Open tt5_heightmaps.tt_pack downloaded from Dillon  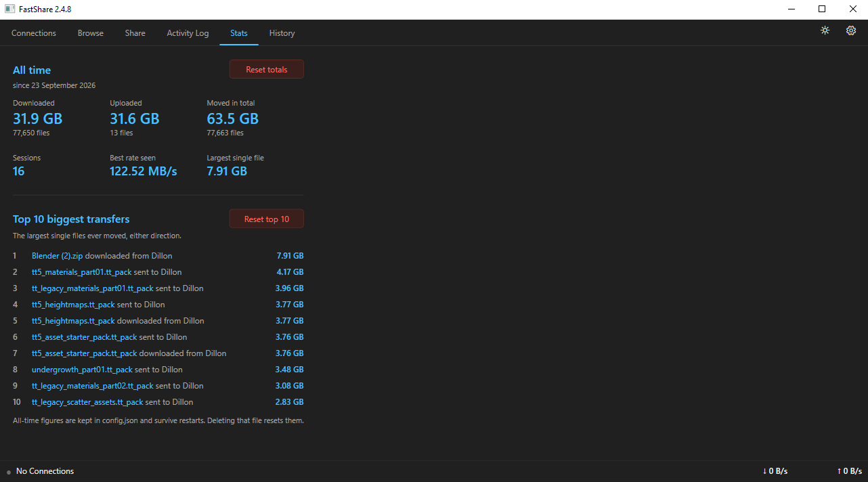[73, 321]
